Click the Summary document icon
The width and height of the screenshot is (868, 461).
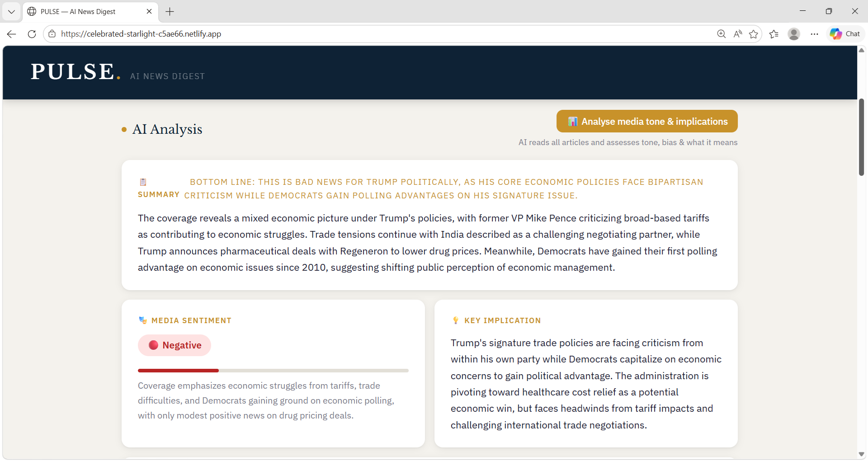[x=143, y=182]
